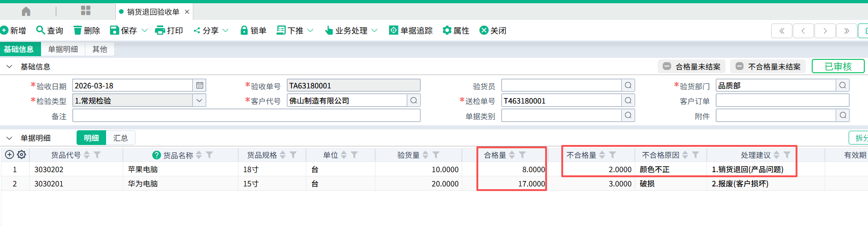Image resolution: width=868 pixels, height=226 pixels.
Task: Toggle 不合格量未结案 status
Action: pyautogui.click(x=768, y=67)
